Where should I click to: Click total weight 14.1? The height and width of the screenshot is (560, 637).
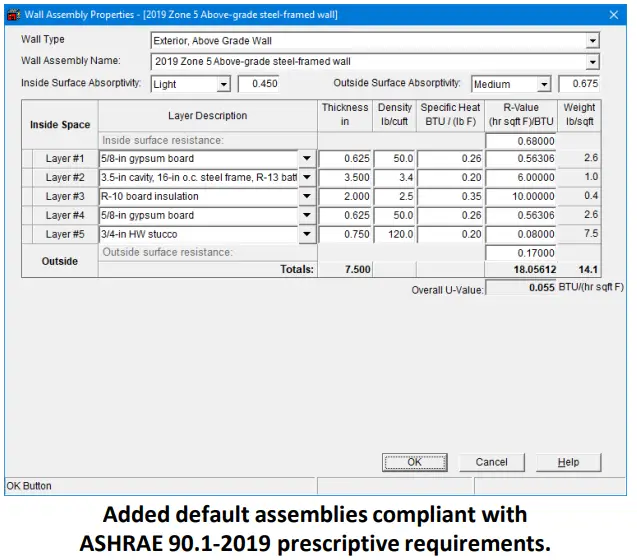[x=579, y=269]
